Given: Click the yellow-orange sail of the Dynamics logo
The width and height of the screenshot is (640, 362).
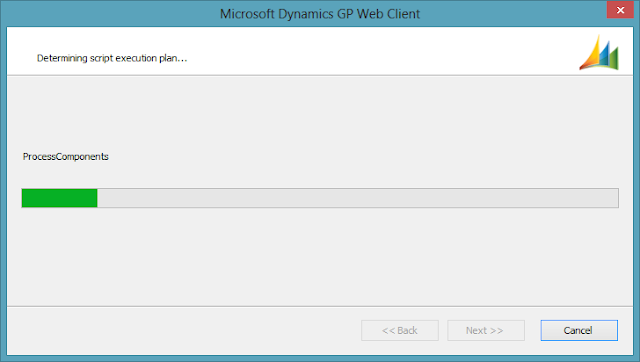Looking at the screenshot, I should tap(591, 55).
